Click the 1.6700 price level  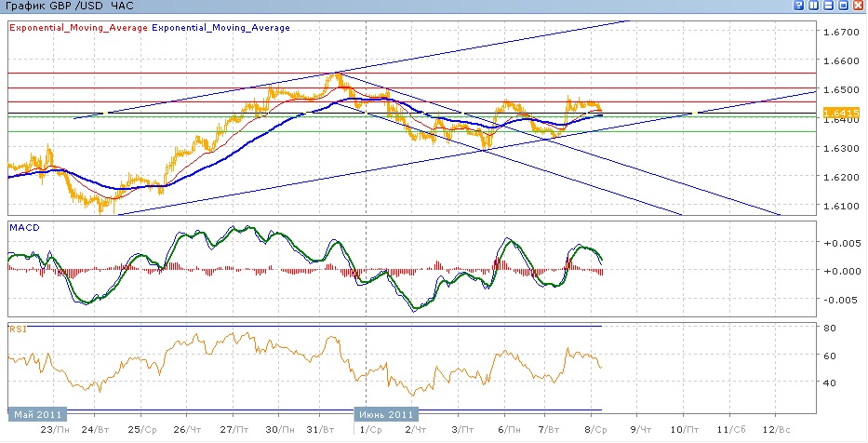click(842, 33)
